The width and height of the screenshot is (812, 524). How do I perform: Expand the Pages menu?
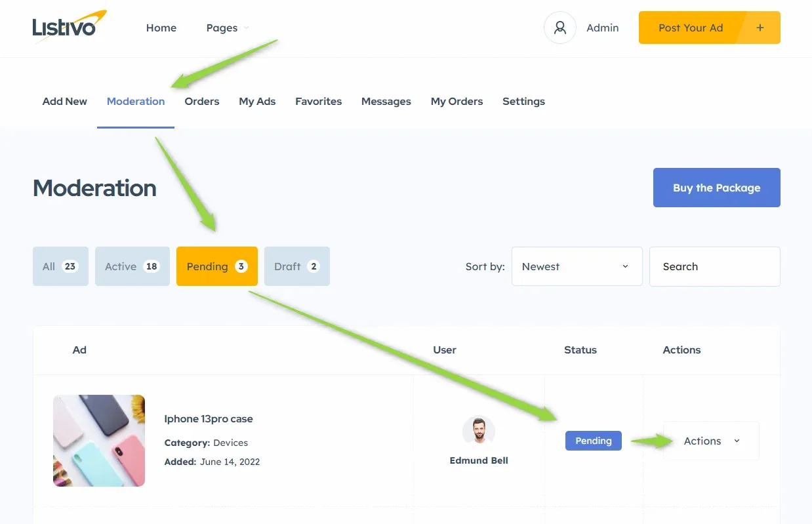(x=228, y=28)
